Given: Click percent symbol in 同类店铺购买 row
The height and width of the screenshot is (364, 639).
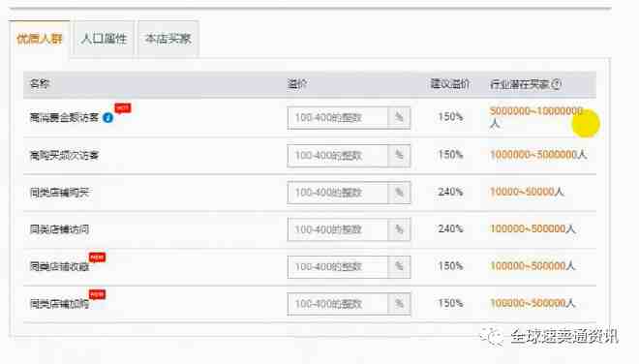Looking at the screenshot, I should coord(399,193).
